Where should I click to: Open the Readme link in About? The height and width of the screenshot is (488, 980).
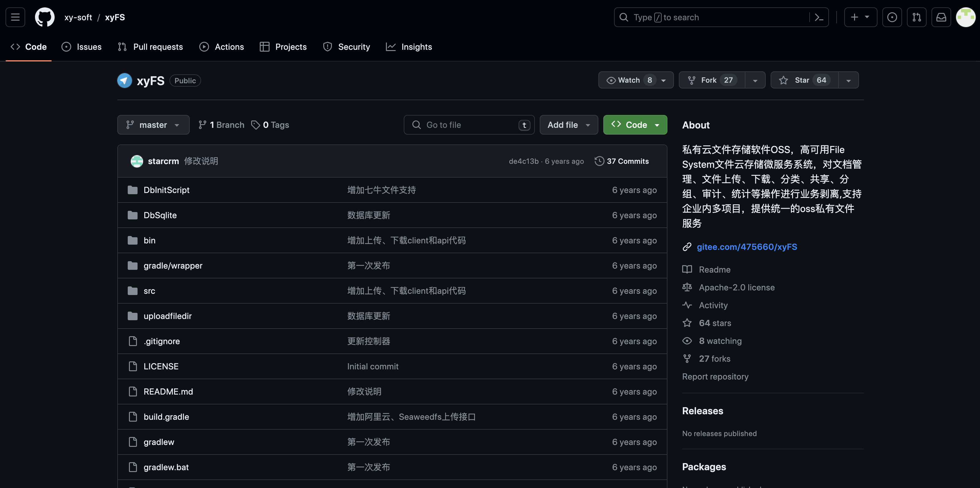pyautogui.click(x=714, y=270)
